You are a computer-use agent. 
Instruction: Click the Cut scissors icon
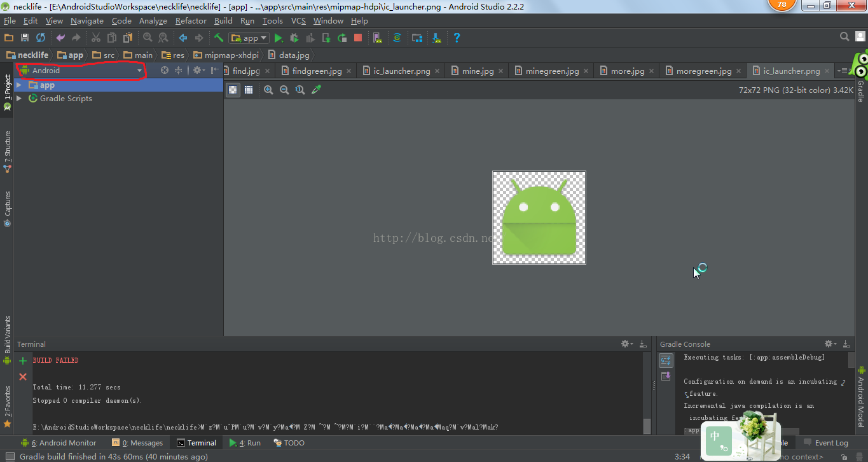pos(96,38)
